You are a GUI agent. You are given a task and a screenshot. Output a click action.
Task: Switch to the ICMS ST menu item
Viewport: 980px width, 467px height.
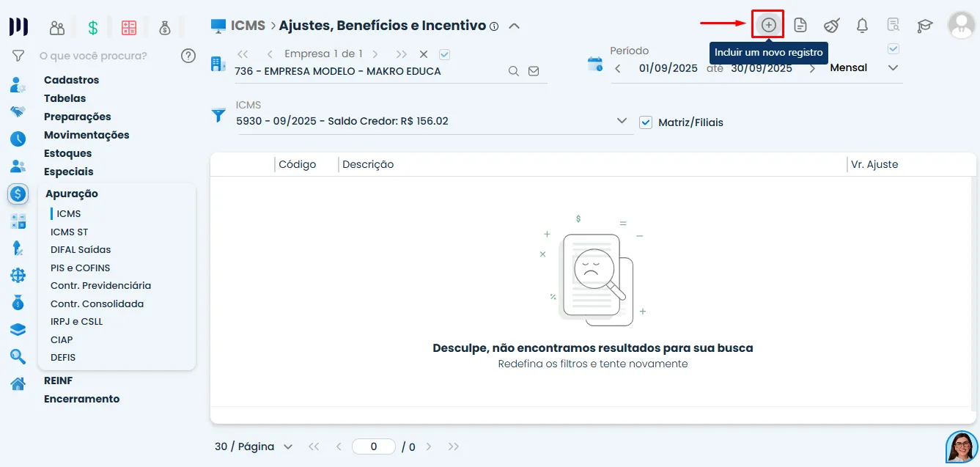point(69,231)
